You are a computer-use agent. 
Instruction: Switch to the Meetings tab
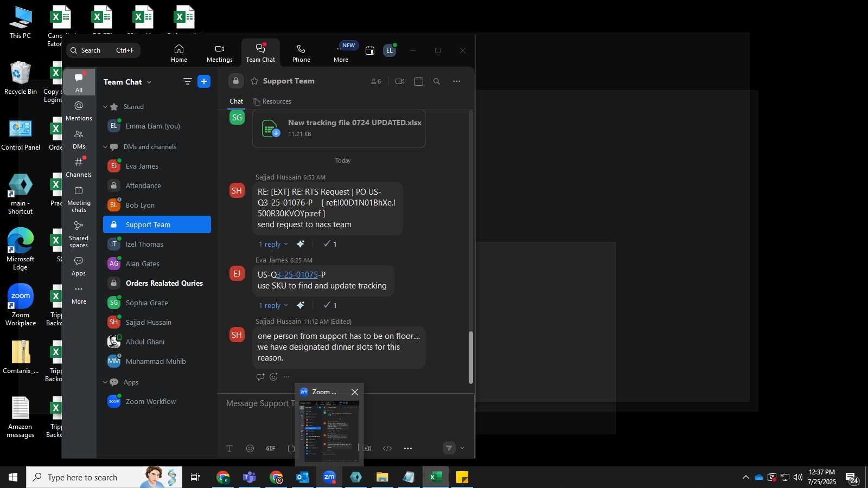[x=220, y=53]
